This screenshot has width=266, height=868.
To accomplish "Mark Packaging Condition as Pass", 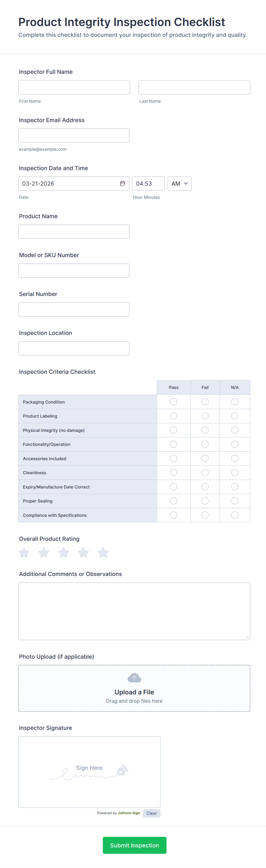I will click(x=174, y=402).
